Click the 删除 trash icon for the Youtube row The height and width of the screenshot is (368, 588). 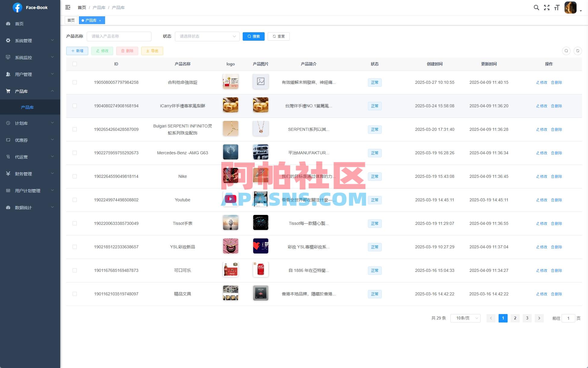[556, 200]
